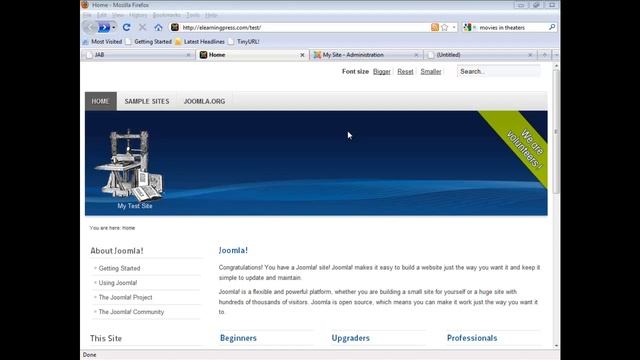Click the vertical scrollbar thumb
The height and width of the screenshot is (360, 640).
(556, 131)
